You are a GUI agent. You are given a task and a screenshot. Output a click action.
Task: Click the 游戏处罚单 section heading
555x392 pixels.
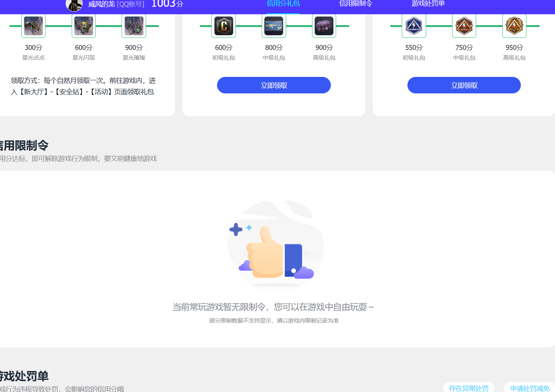(24, 376)
